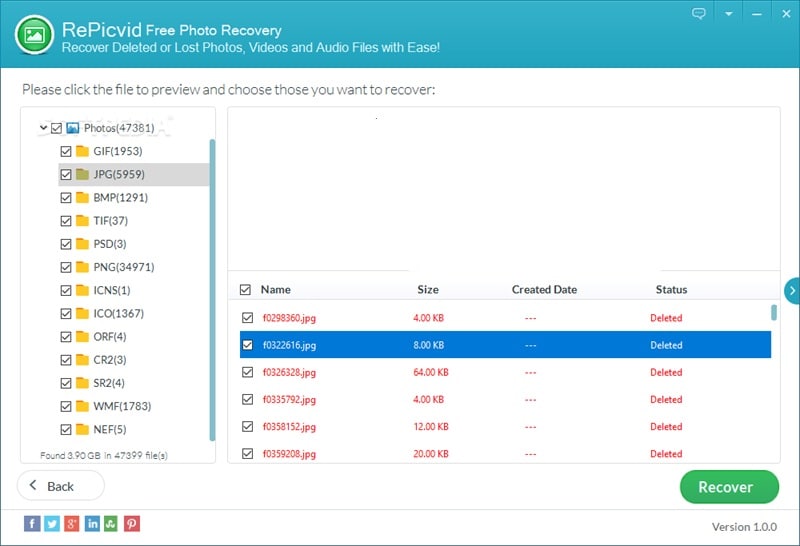Uncheck file f0359208.jpg checkbox
Image resolution: width=800 pixels, height=546 pixels.
[x=247, y=453]
